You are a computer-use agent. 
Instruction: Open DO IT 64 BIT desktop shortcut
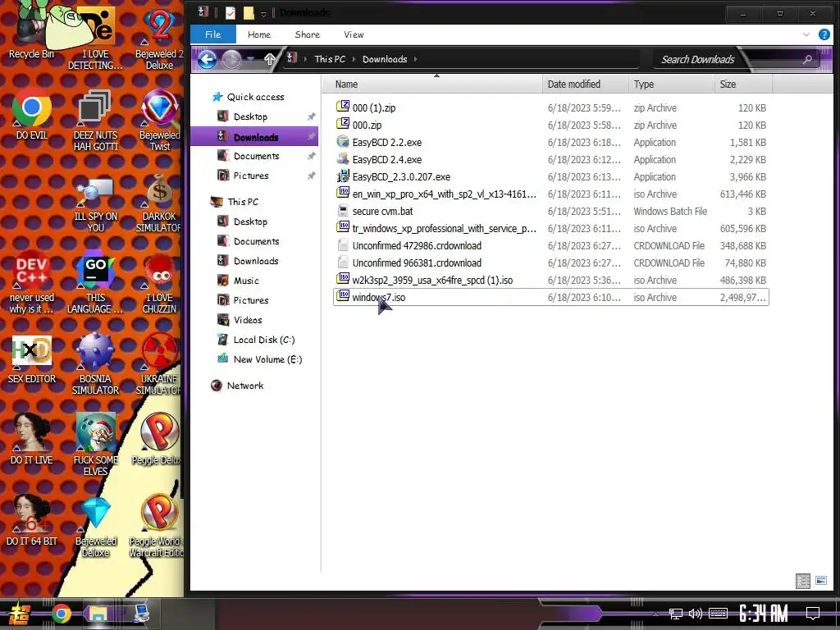(32, 521)
